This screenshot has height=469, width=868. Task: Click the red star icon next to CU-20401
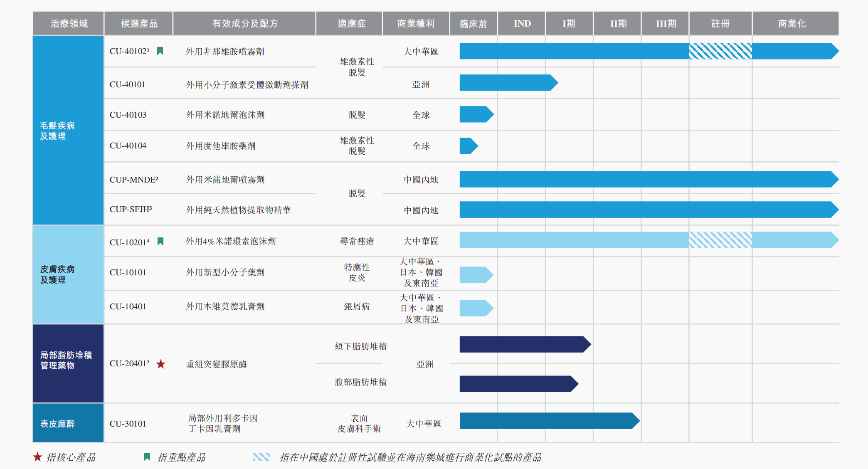click(161, 364)
